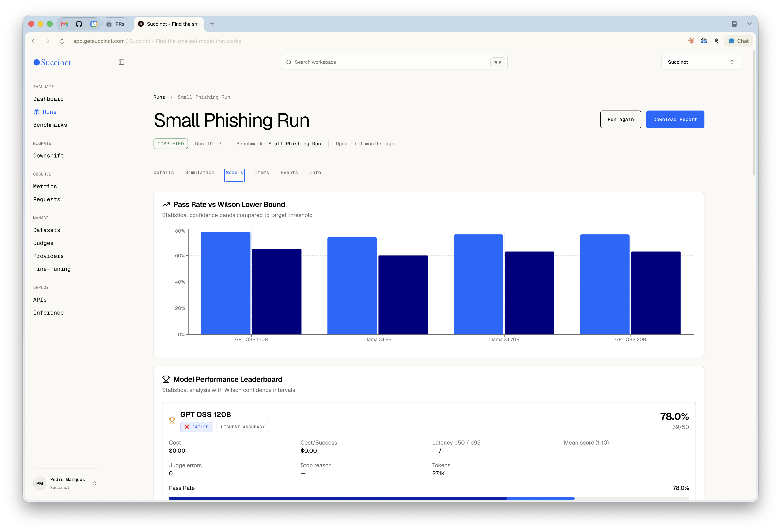Click the Run again button
Screen dimensions: 781x532
(620, 120)
